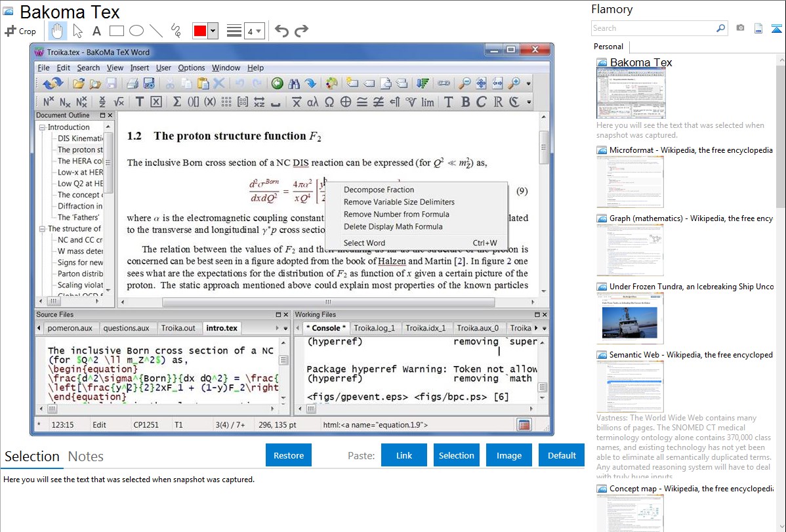The image size is (786, 532).
Task: Choose the text annotation tool A
Action: (96, 31)
